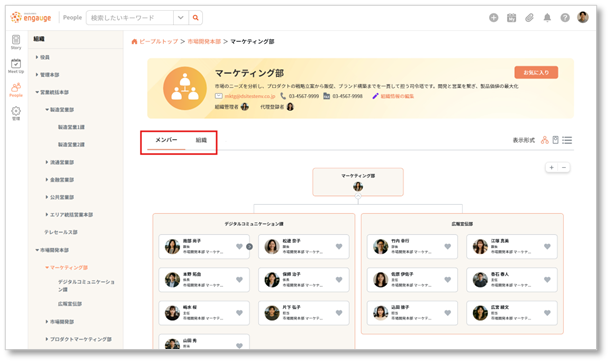The height and width of the screenshot is (363, 610).
Task: Switch to the card view icon
Action: (556, 140)
